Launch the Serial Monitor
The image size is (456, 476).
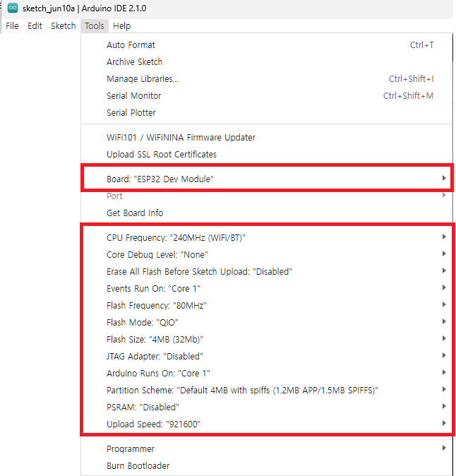pos(266,96)
